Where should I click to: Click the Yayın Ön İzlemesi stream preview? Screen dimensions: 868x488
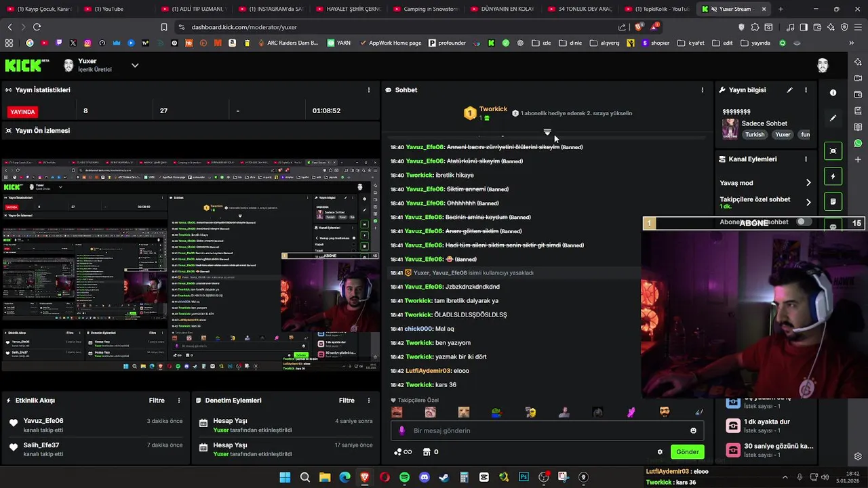point(191,265)
